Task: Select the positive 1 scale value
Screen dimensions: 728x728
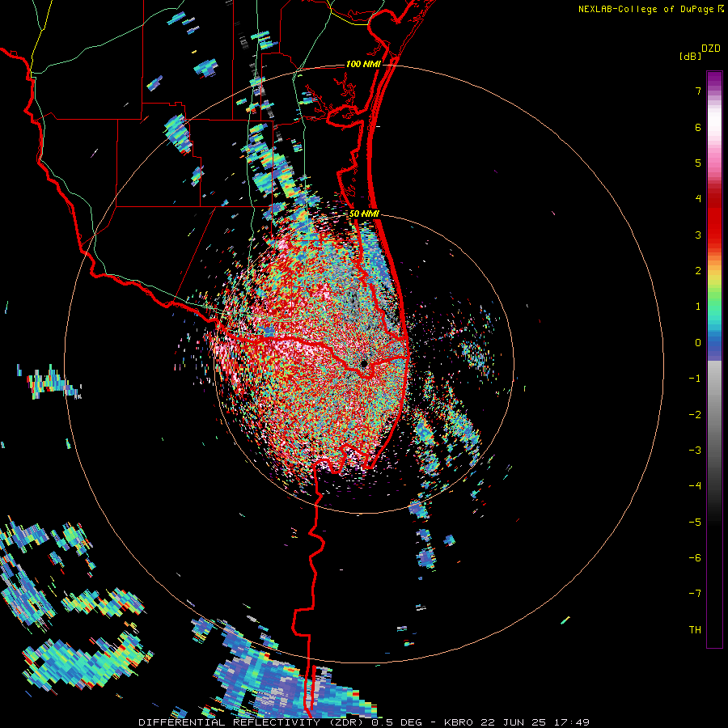Action: 698,307
